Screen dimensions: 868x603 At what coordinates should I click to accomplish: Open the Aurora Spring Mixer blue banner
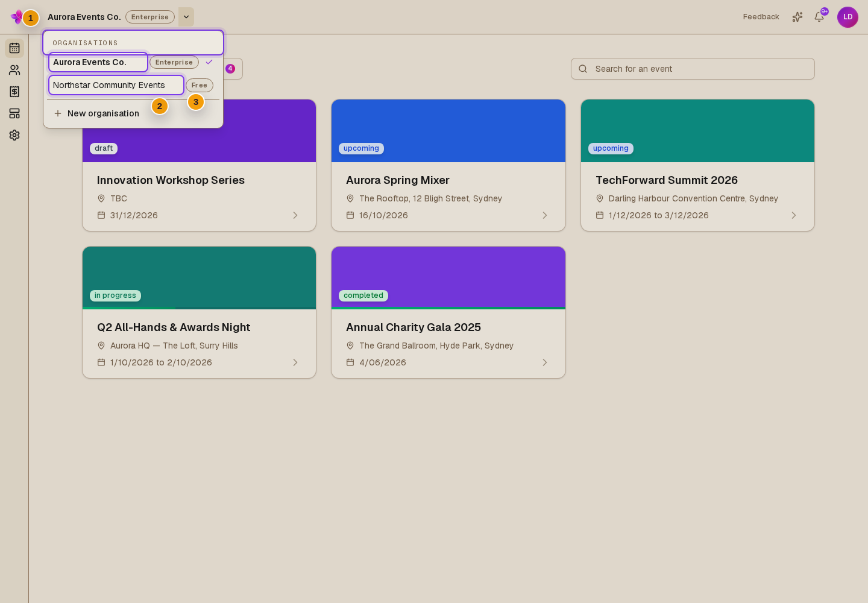tap(448, 131)
